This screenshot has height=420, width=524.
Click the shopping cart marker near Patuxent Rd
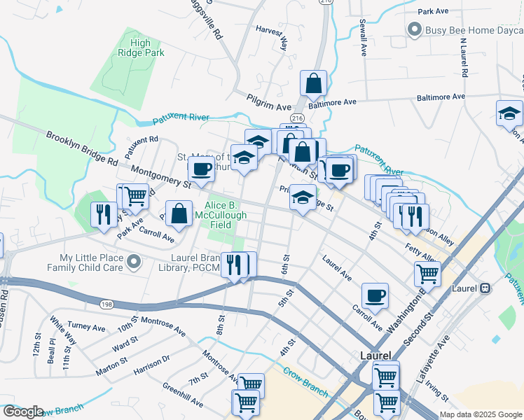coord(136,197)
